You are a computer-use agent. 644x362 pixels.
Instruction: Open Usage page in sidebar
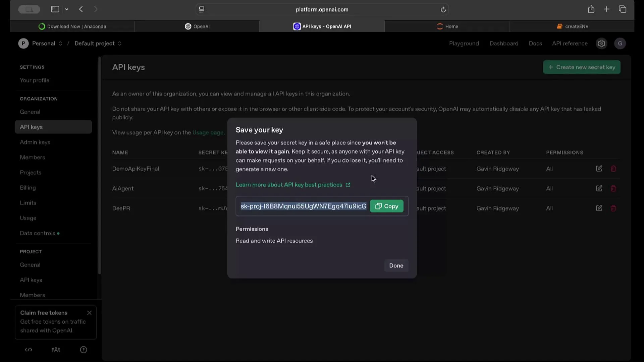(28, 218)
